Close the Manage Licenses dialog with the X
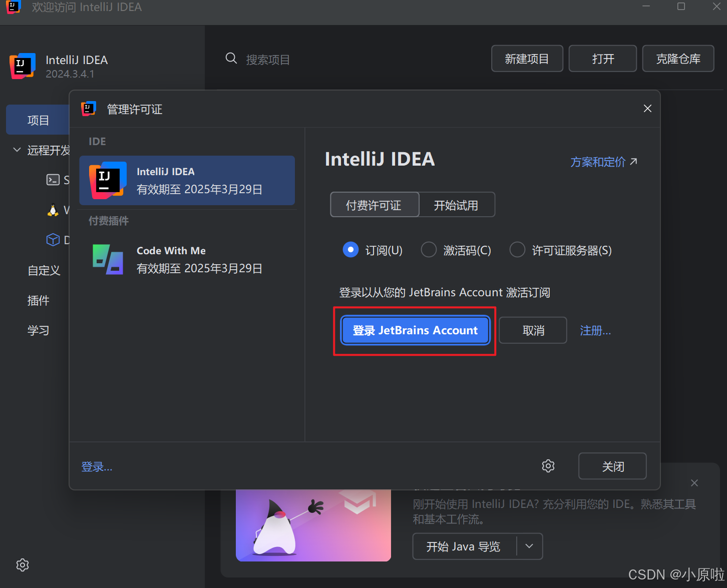The width and height of the screenshot is (727, 588). [647, 109]
